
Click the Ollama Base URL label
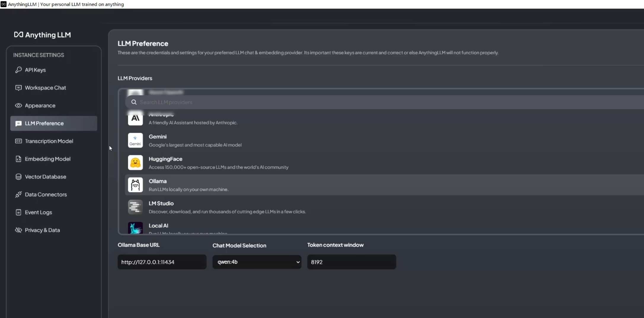coord(138,245)
